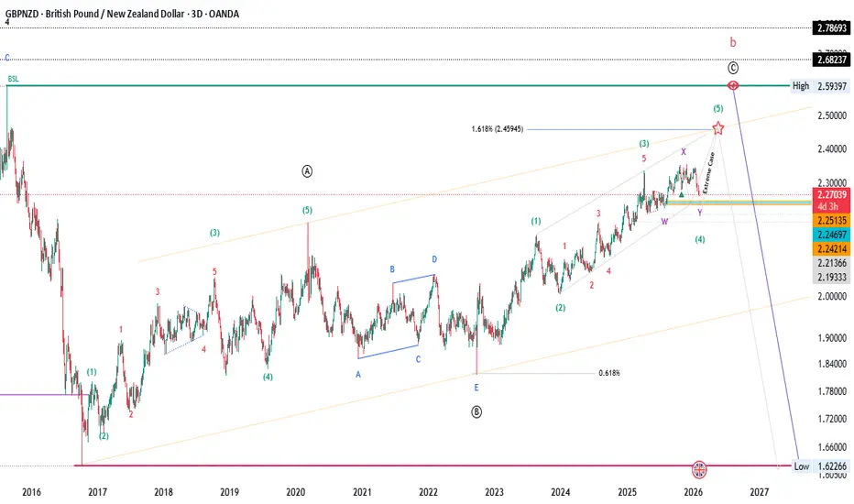The height and width of the screenshot is (504, 854).
Task: Click the 1.62266 low price value
Action: click(832, 466)
